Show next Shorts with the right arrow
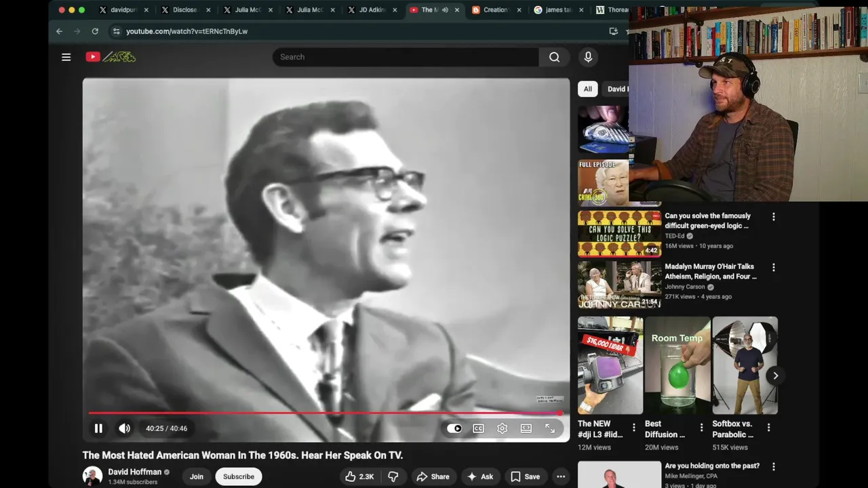Viewport: 868px width, 488px height. pos(775,375)
